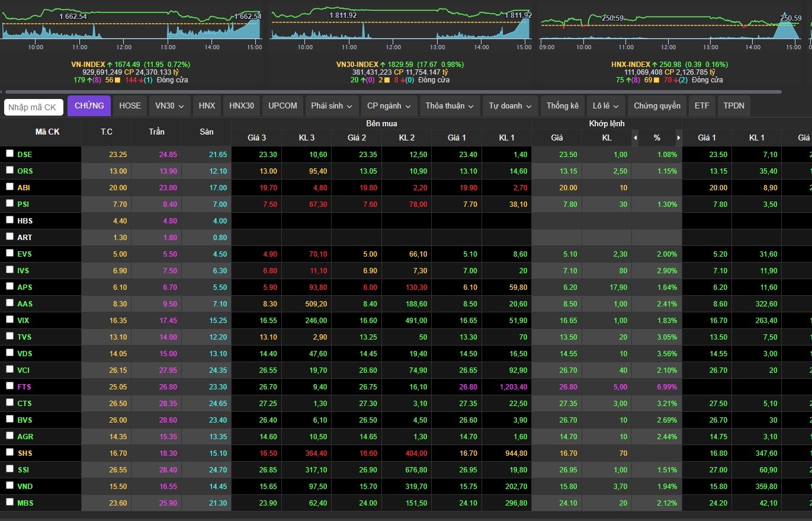Open the VND stock symbol link
Image resolution: width=812 pixels, height=521 pixels.
coord(25,486)
